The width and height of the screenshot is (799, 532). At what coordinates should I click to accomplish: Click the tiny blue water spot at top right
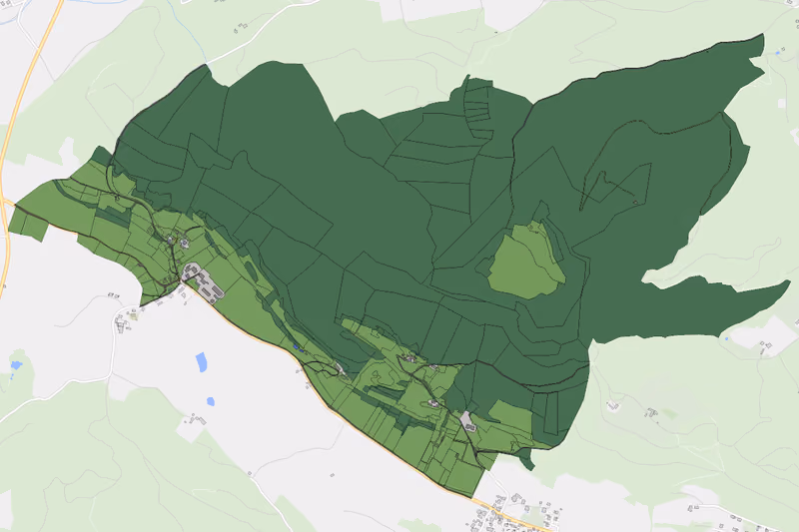tap(778, 53)
